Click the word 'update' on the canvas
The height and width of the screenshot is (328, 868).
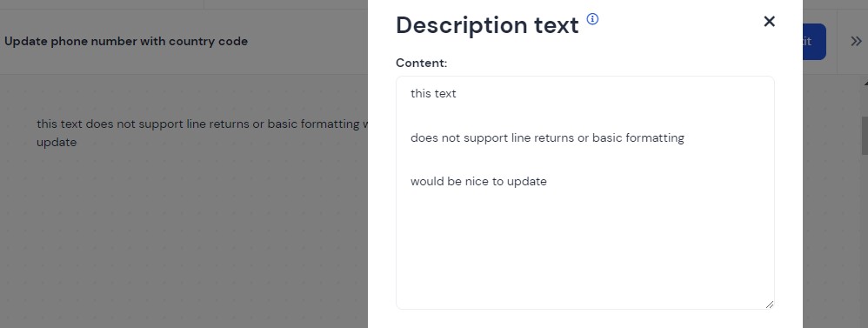[57, 143]
